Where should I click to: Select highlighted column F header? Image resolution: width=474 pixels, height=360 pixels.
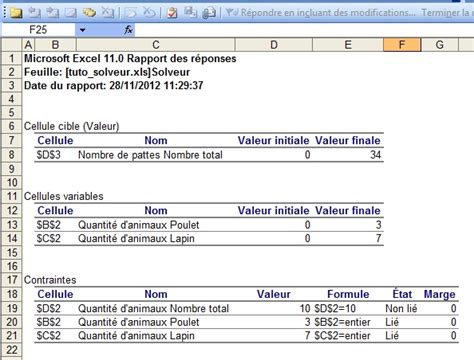tap(402, 45)
